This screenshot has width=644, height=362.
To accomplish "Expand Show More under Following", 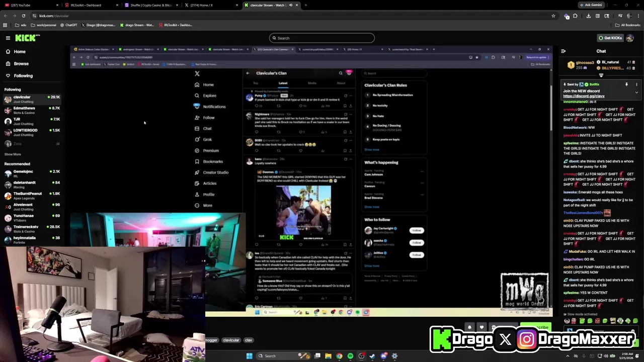I will coord(13,154).
